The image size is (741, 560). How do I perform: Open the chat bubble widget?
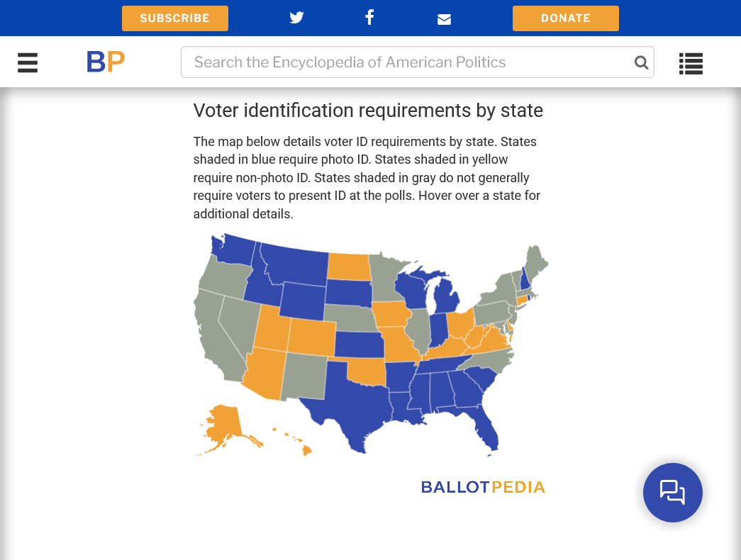coord(672,492)
